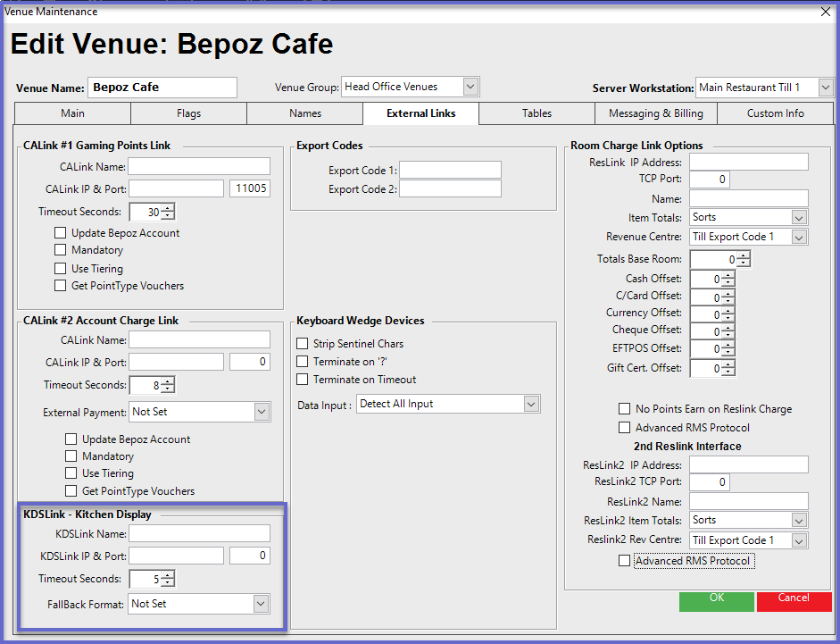
Task: Increase EFTPOS Offset spinner value
Action: pos(728,345)
